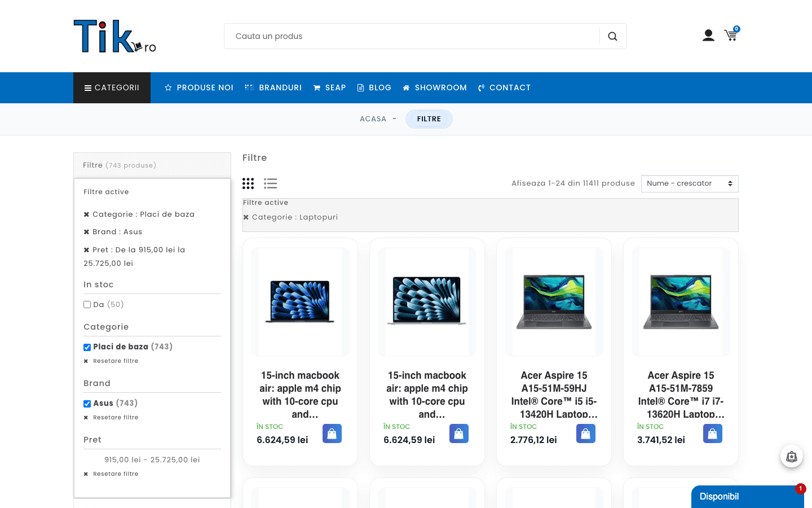This screenshot has width=812, height=508.
Task: Reset the Pret filter
Action: click(111, 474)
